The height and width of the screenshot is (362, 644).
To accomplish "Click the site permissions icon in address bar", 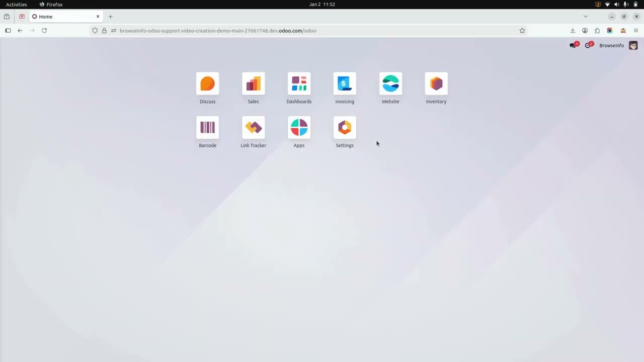I will click(x=114, y=31).
